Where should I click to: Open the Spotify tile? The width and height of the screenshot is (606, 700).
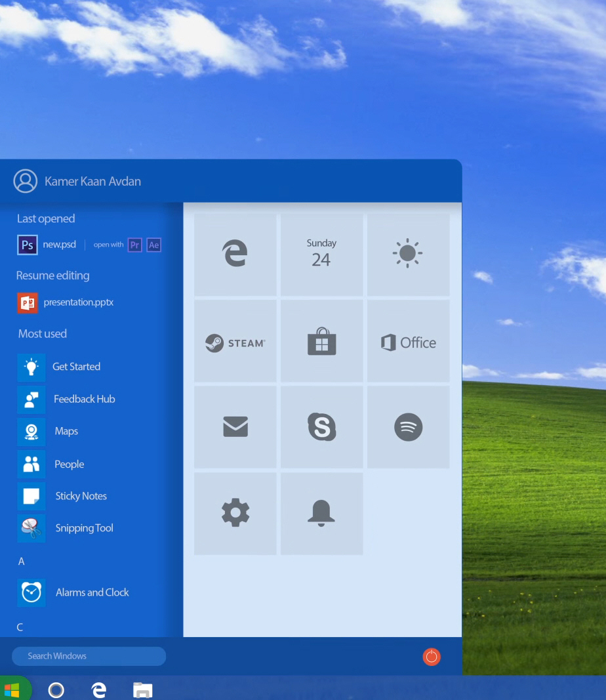click(x=408, y=427)
